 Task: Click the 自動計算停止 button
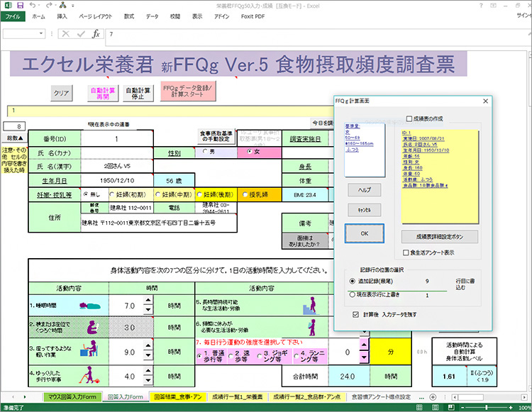pyautogui.click(x=138, y=94)
